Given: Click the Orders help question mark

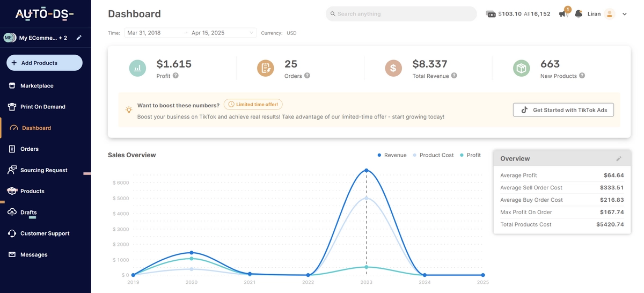Looking at the screenshot, I should pos(307,76).
